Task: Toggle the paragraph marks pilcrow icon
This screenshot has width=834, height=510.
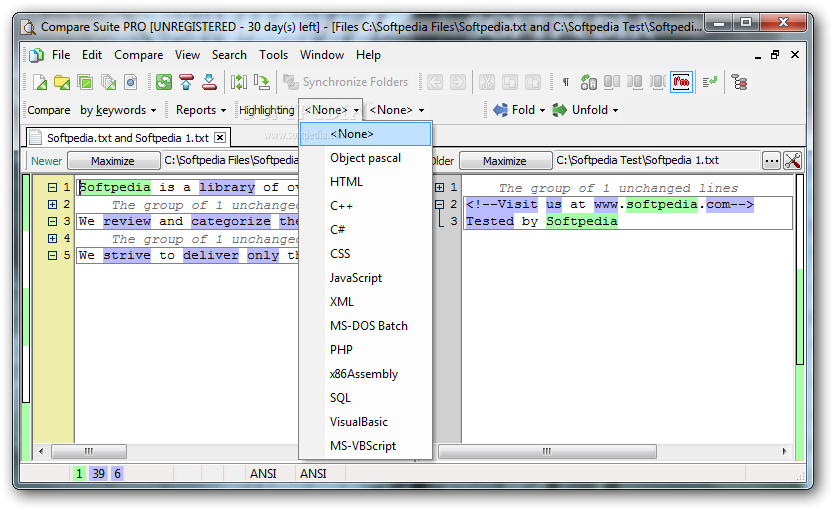Action: click(x=566, y=82)
